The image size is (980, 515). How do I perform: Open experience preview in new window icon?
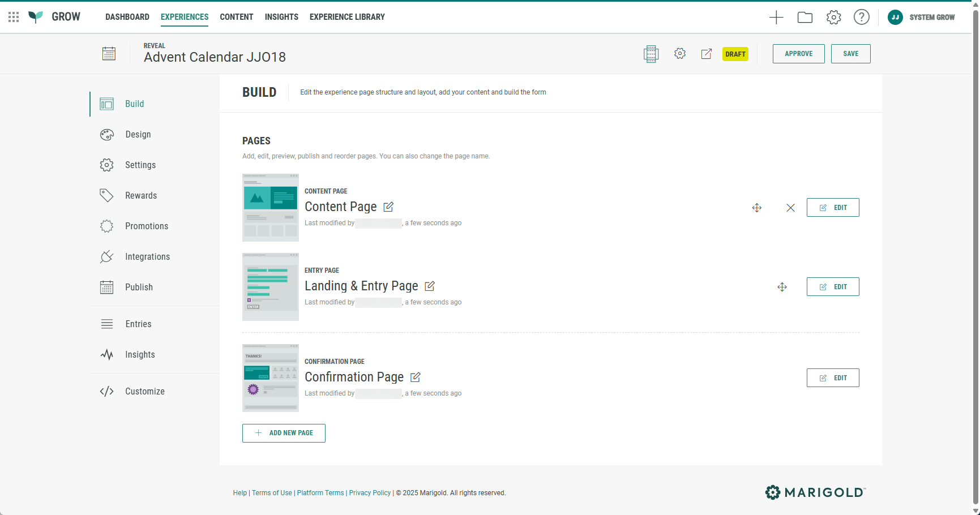click(706, 54)
